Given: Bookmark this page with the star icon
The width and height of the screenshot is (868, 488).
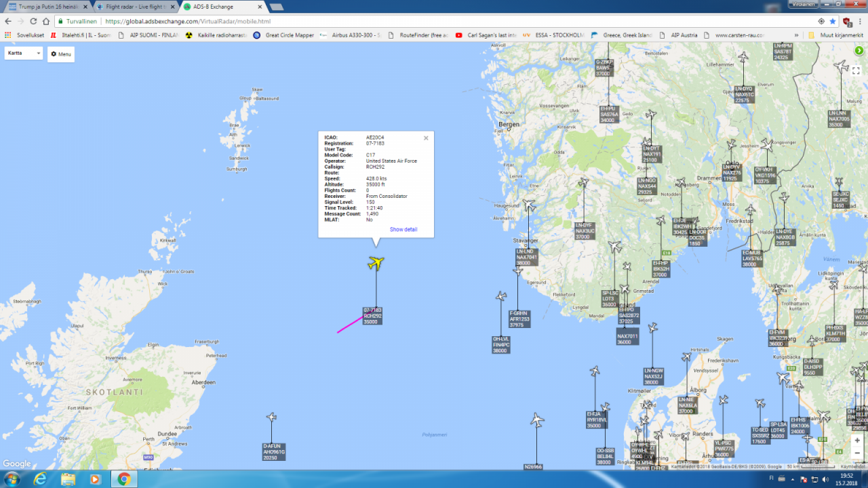Looking at the screenshot, I should 833,21.
